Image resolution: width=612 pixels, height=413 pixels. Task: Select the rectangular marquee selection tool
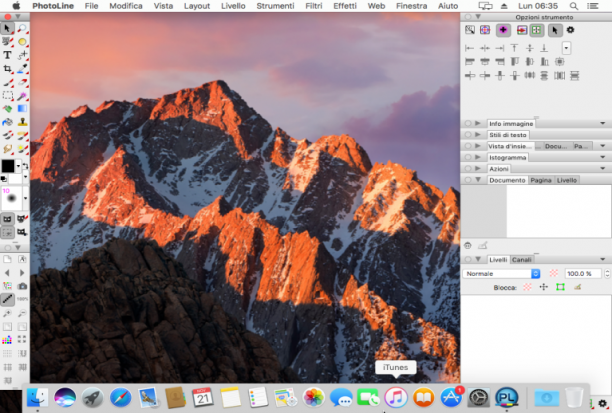tap(7, 96)
